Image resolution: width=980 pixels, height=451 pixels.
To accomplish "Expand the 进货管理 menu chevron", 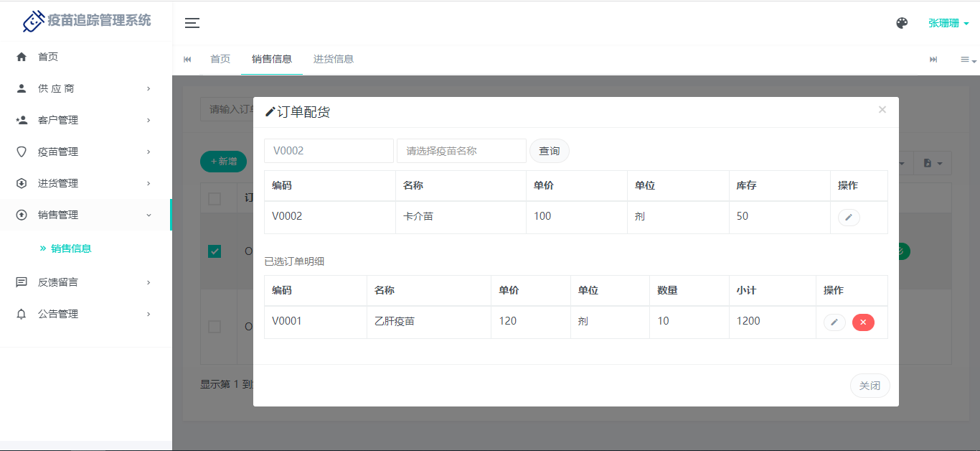I will pos(149,183).
